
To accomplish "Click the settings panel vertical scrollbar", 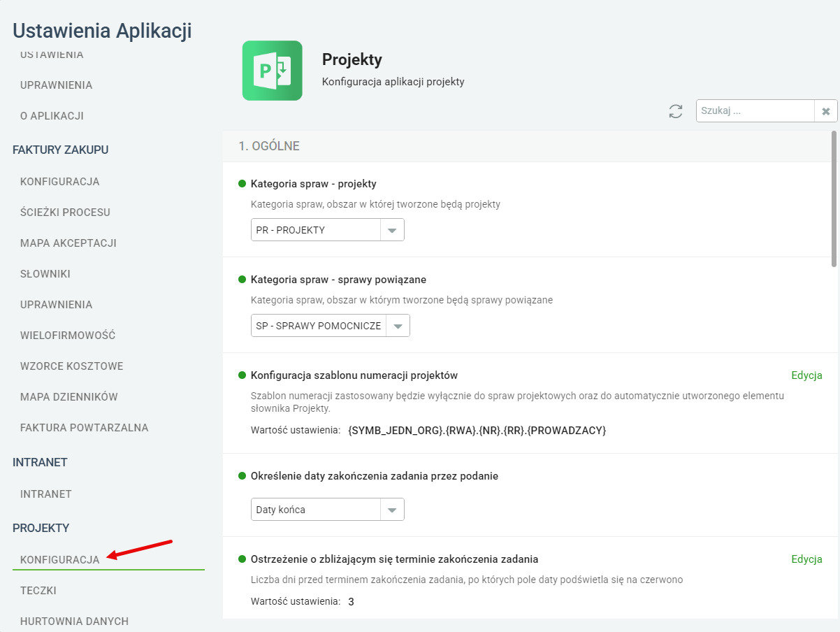I will click(x=834, y=199).
